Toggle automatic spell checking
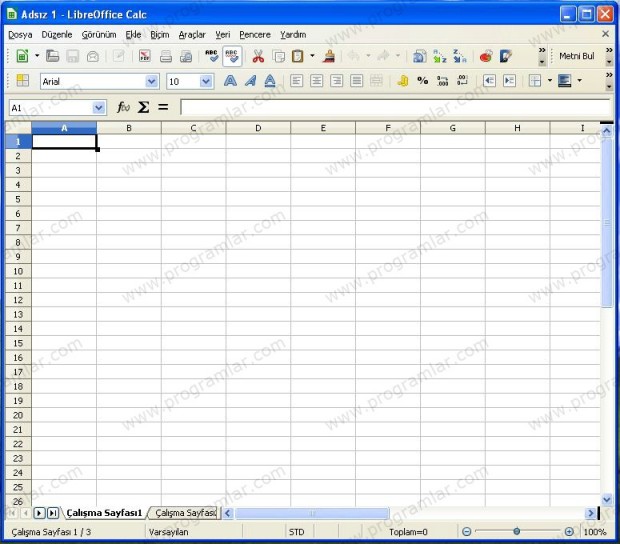This screenshot has height=544, width=620. (232, 57)
